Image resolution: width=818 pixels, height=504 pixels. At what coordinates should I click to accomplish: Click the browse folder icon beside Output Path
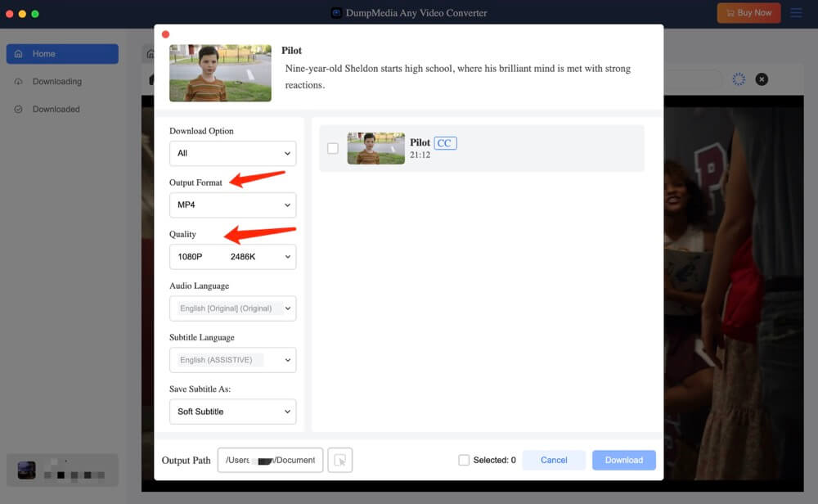[340, 460]
